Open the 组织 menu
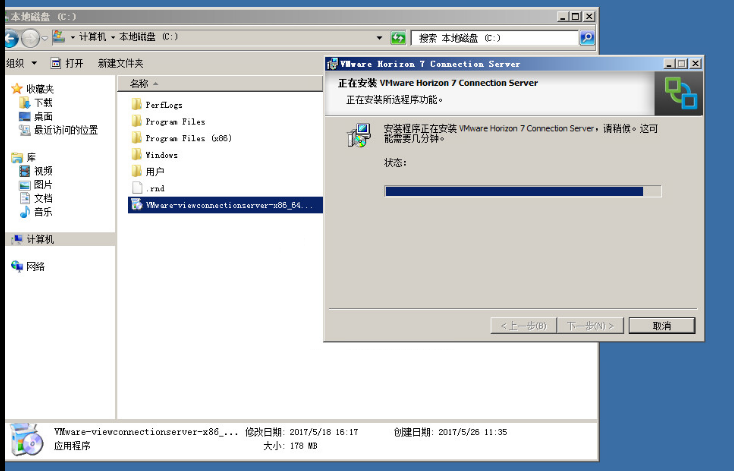 click(x=22, y=63)
